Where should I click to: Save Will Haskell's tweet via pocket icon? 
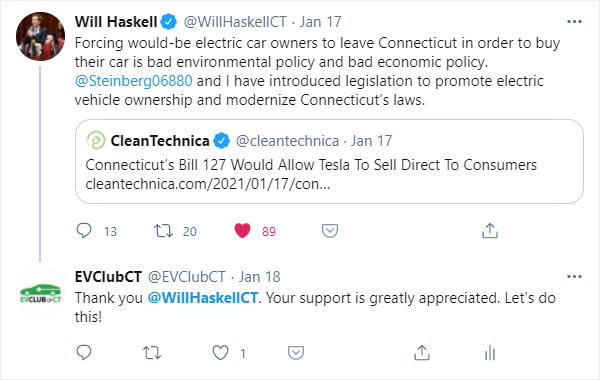click(x=329, y=231)
